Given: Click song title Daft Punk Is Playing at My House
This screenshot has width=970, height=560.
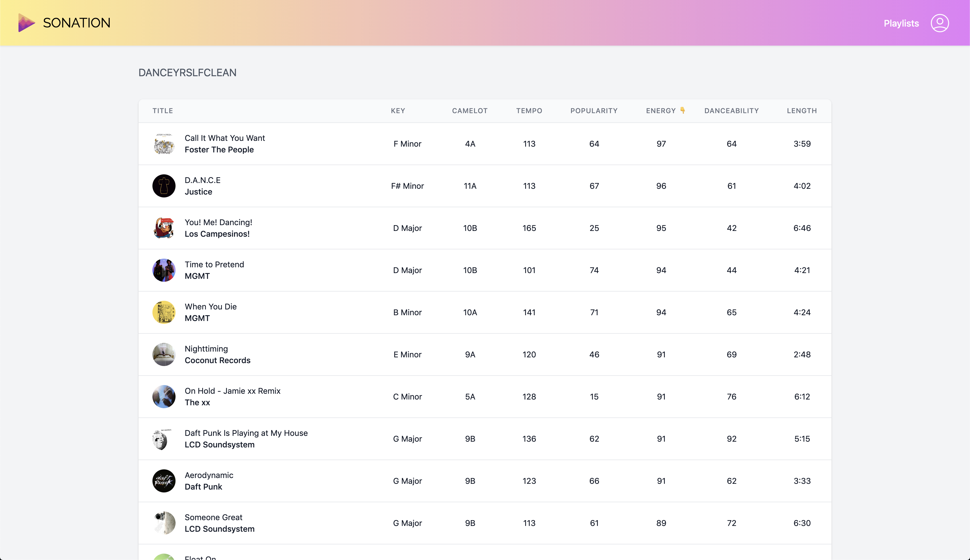Looking at the screenshot, I should pyautogui.click(x=246, y=433).
